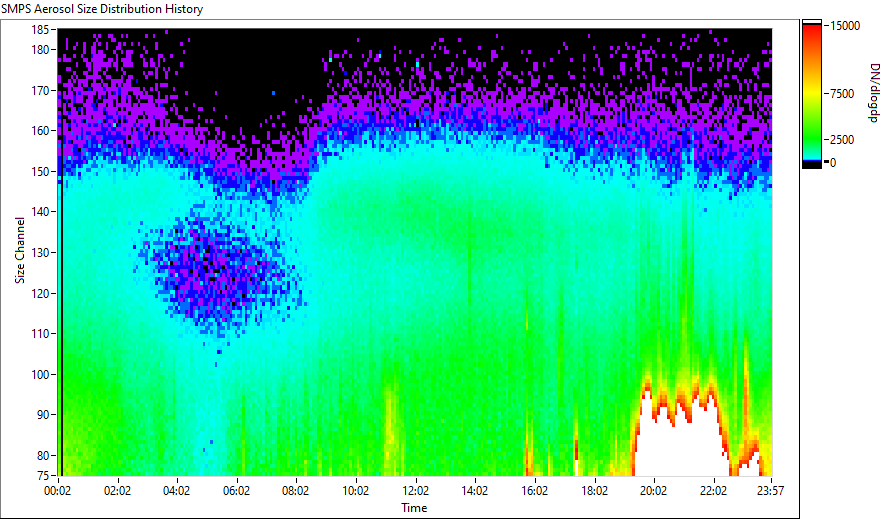Click the 16:02 time axis label
The width and height of the screenshot is (884, 519).
pyautogui.click(x=534, y=491)
